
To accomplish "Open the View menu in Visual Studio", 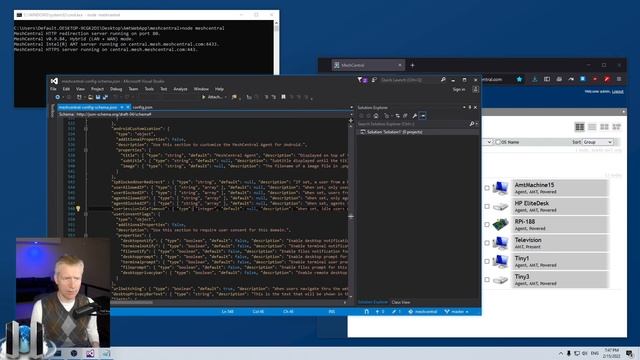I will coord(80,89).
